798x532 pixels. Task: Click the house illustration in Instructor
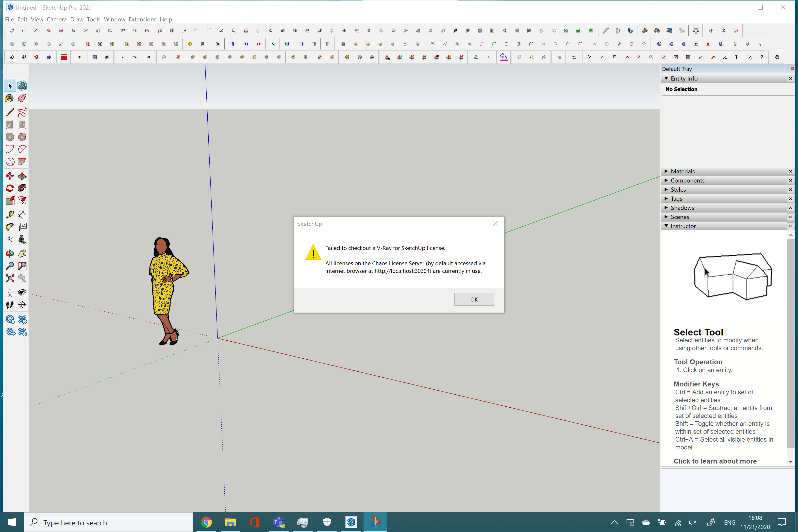tap(732, 277)
